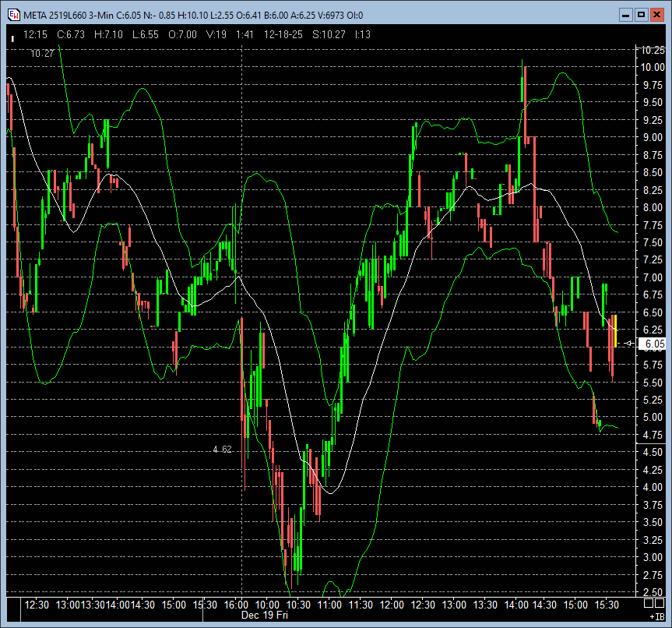
Task: Click the small white cursor marker at top-left
Action: [x=12, y=37]
